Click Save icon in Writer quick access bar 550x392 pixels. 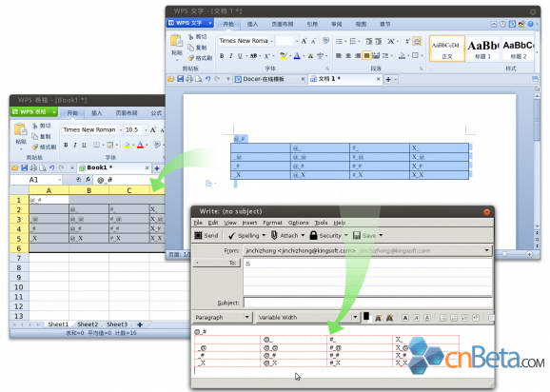tap(180, 79)
